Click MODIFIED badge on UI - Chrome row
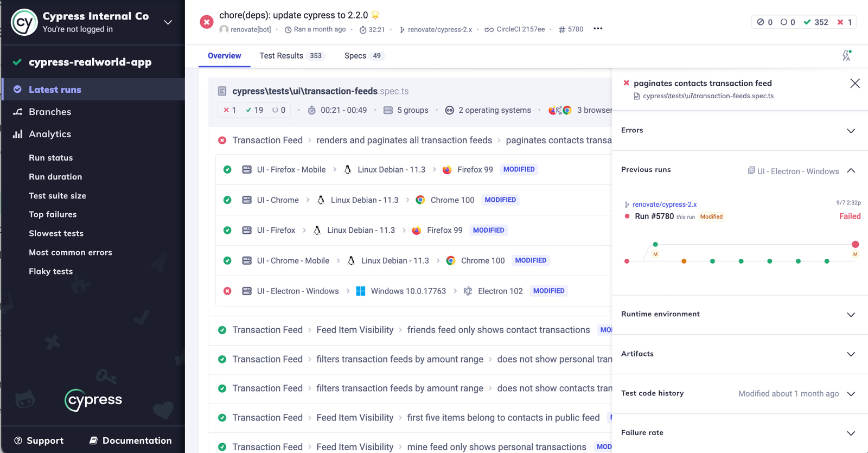Image resolution: width=868 pixels, height=453 pixels. pos(500,200)
